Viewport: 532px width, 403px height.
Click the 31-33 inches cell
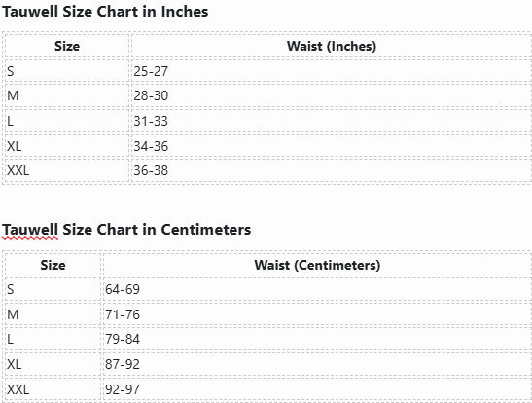point(332,121)
